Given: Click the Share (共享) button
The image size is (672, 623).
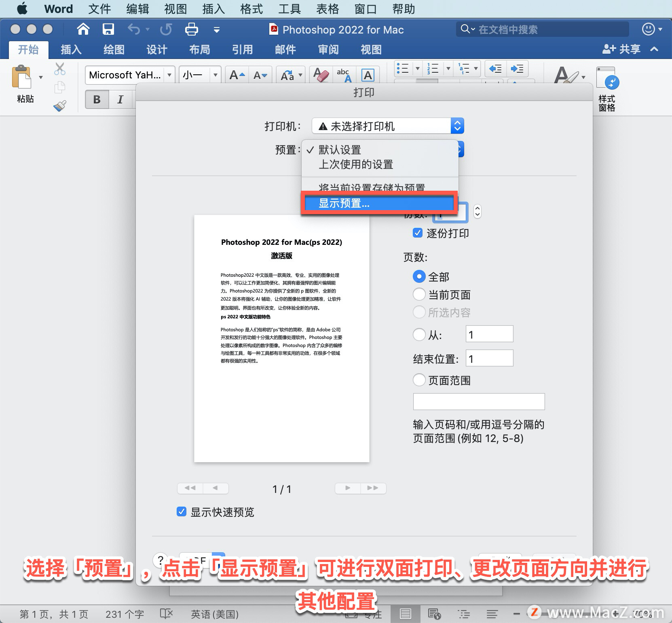Looking at the screenshot, I should [x=621, y=49].
